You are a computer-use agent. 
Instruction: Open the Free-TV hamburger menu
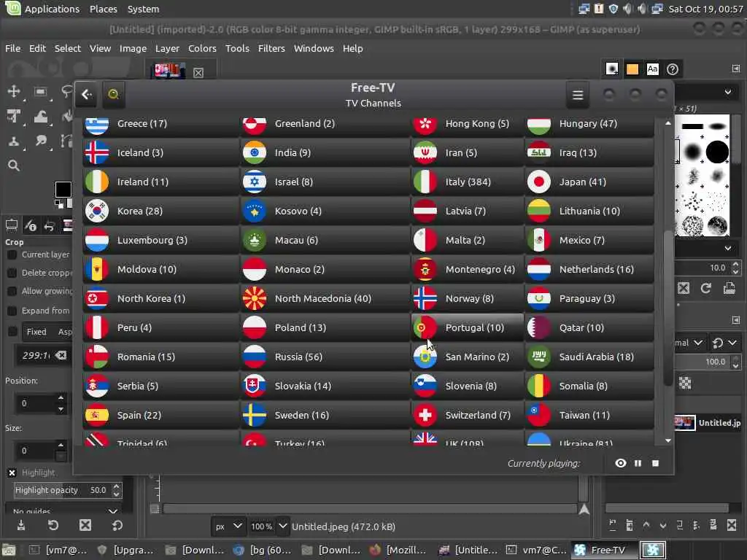coord(578,95)
